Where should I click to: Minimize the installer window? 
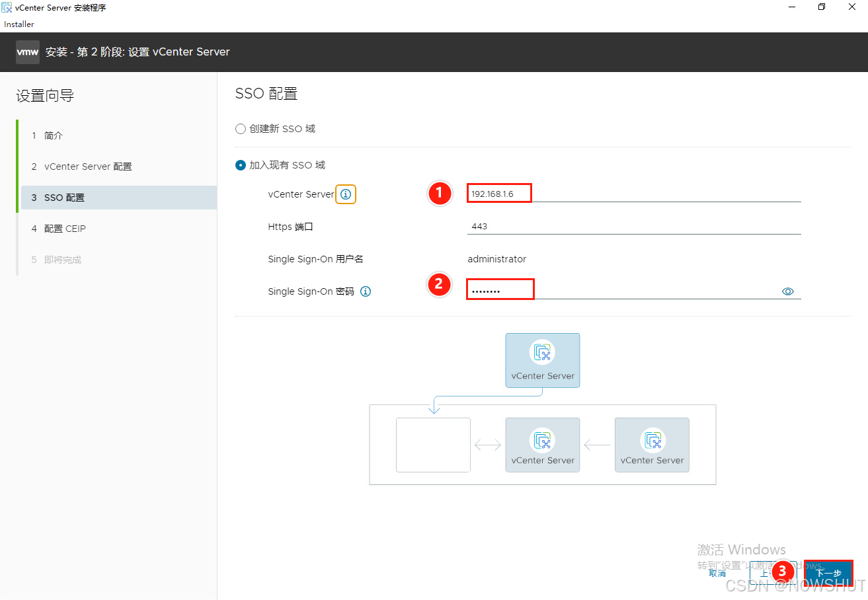tap(791, 7)
